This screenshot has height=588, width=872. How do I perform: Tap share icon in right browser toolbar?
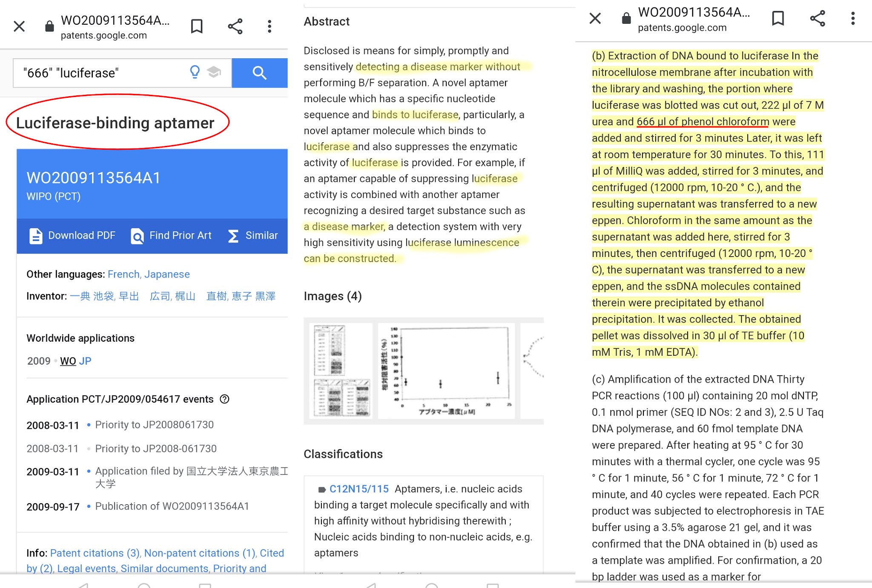(817, 18)
